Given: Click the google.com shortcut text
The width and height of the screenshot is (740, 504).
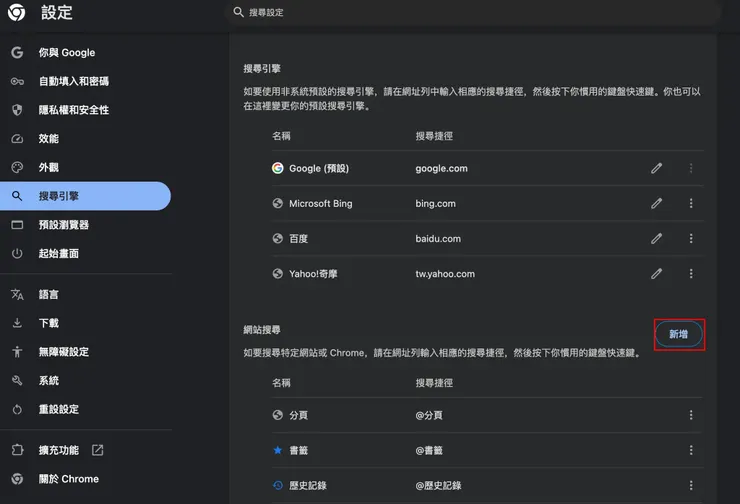Looking at the screenshot, I should coord(441,168).
